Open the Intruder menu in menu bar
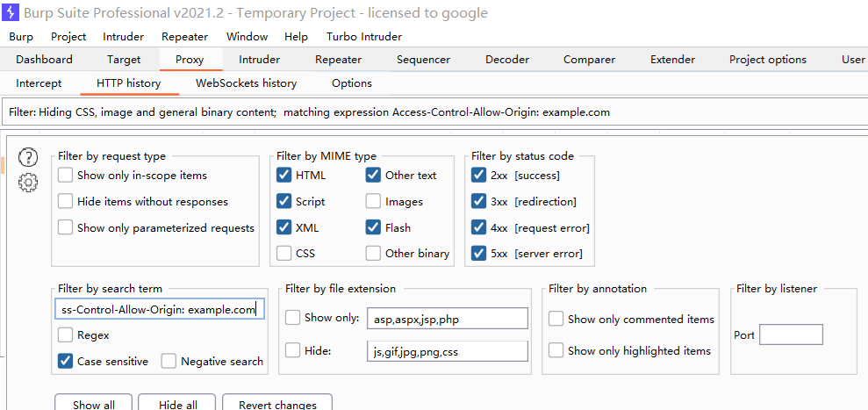This screenshot has height=410, width=868. coord(124,37)
